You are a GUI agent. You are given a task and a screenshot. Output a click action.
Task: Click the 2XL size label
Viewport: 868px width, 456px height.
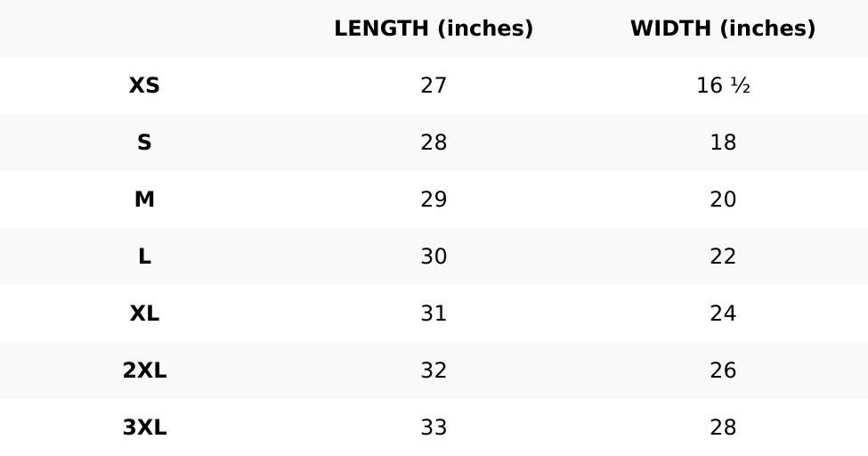[x=144, y=370]
